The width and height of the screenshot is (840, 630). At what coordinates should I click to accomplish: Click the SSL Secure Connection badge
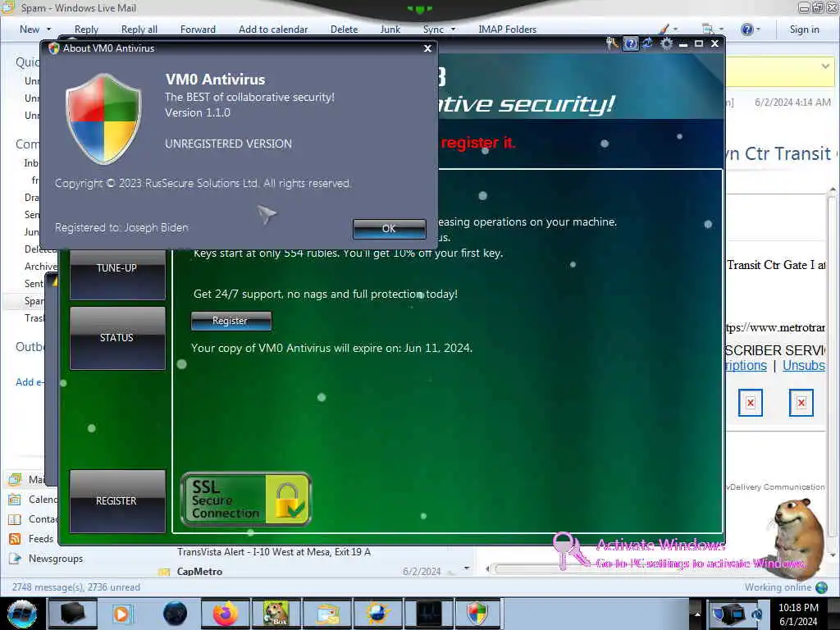point(246,500)
